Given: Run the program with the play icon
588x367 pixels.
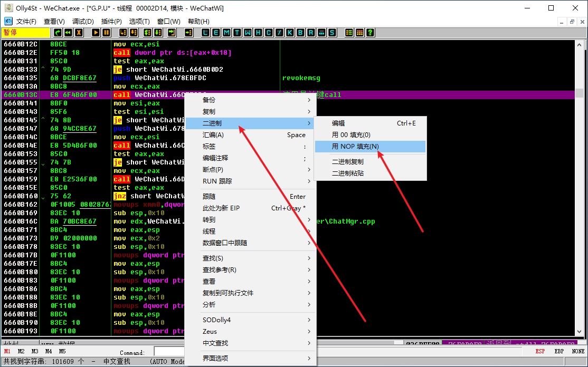Looking at the screenshot, I should pos(96,33).
